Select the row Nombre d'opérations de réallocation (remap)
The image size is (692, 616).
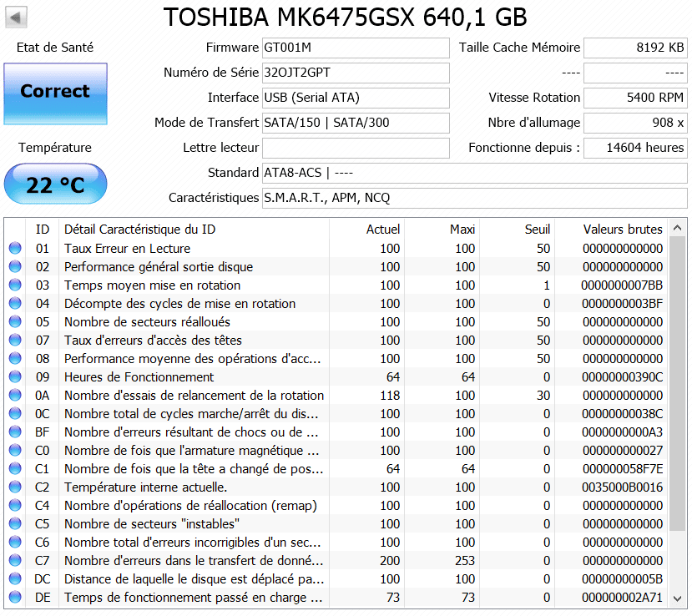[336, 505]
